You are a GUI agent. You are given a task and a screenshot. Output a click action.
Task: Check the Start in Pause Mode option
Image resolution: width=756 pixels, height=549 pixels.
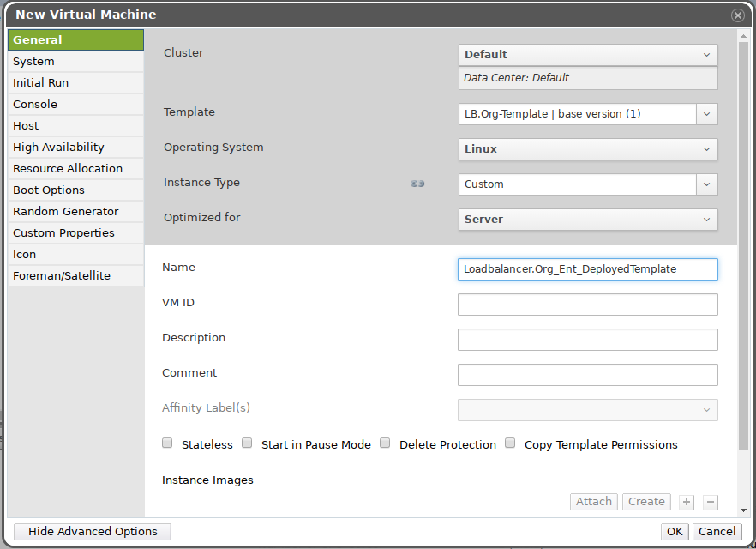click(x=247, y=443)
